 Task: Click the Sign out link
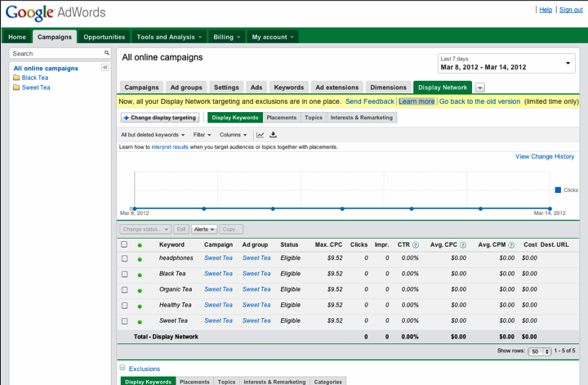(x=571, y=10)
